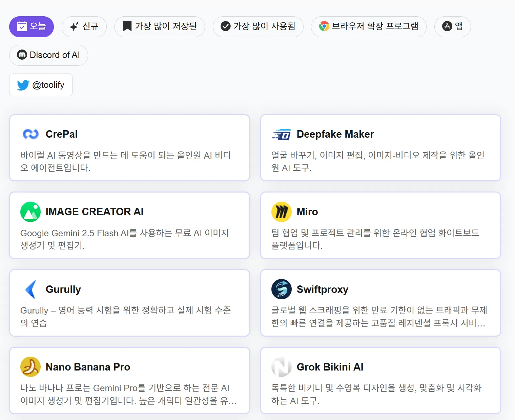
Task: Open the IMAGE CREATOR AI title
Action: coord(95,212)
